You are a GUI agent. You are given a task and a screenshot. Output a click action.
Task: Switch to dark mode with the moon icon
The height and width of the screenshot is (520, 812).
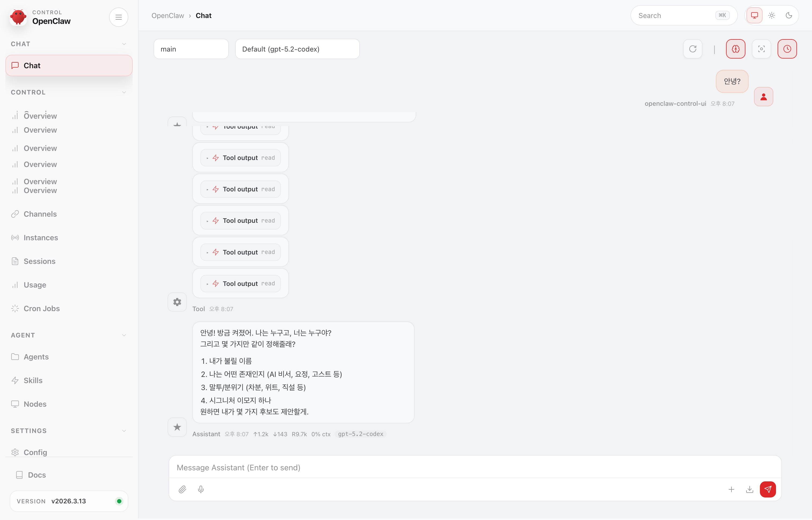click(789, 15)
